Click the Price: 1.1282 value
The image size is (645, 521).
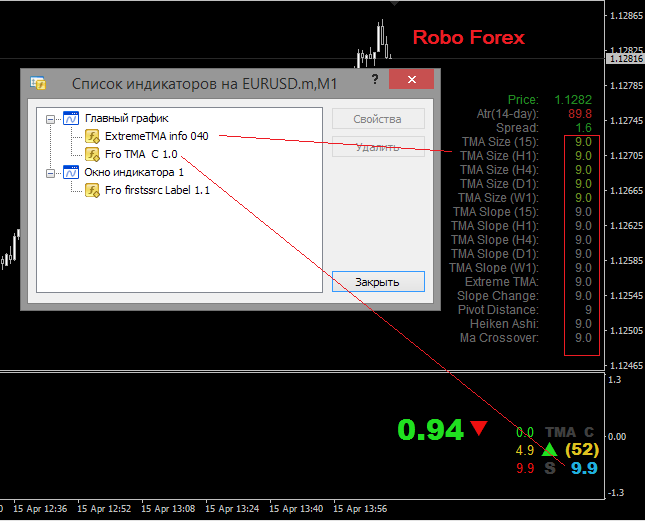[573, 100]
